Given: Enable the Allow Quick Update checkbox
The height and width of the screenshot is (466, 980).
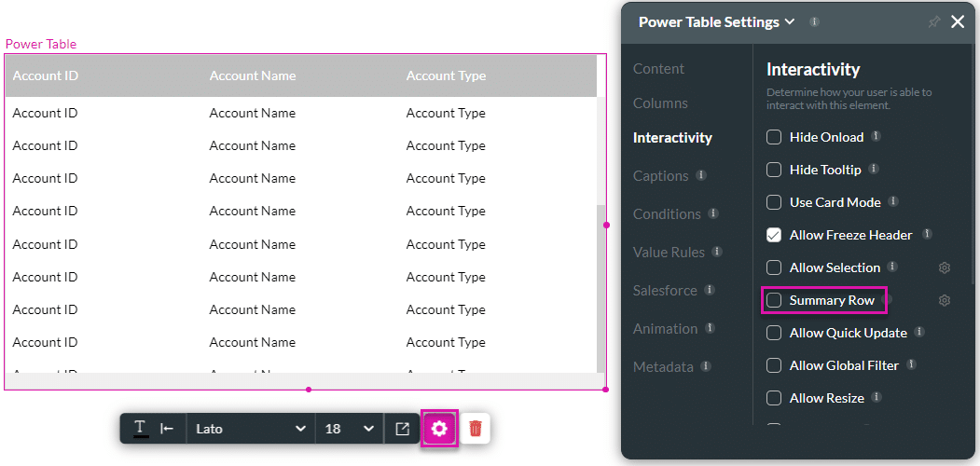Looking at the screenshot, I should coord(774,333).
